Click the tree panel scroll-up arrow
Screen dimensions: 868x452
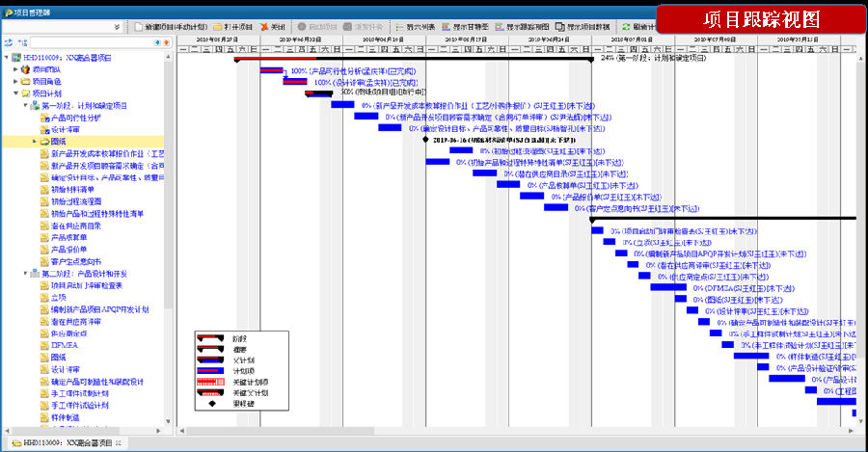(x=168, y=57)
